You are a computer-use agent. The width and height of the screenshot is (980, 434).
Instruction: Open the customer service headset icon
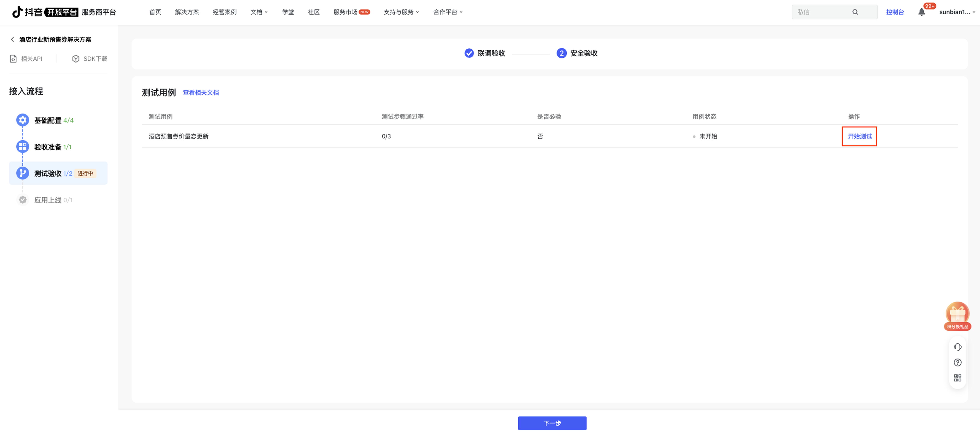coord(957,347)
